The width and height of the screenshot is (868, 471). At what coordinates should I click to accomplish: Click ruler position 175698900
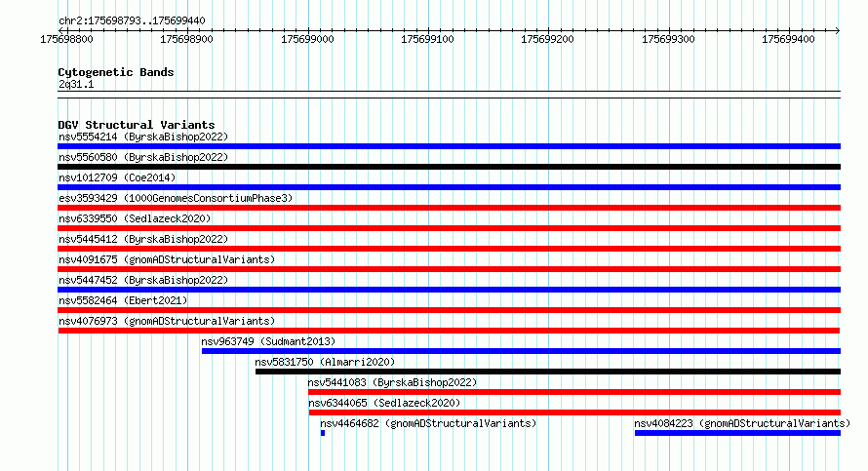pyautogui.click(x=186, y=39)
